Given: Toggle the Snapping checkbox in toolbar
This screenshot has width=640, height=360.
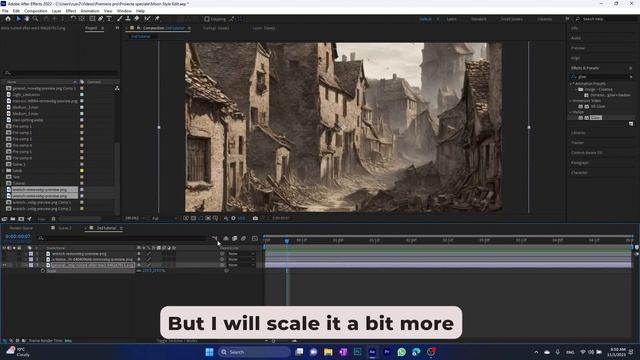Looking at the screenshot, I should [x=207, y=19].
